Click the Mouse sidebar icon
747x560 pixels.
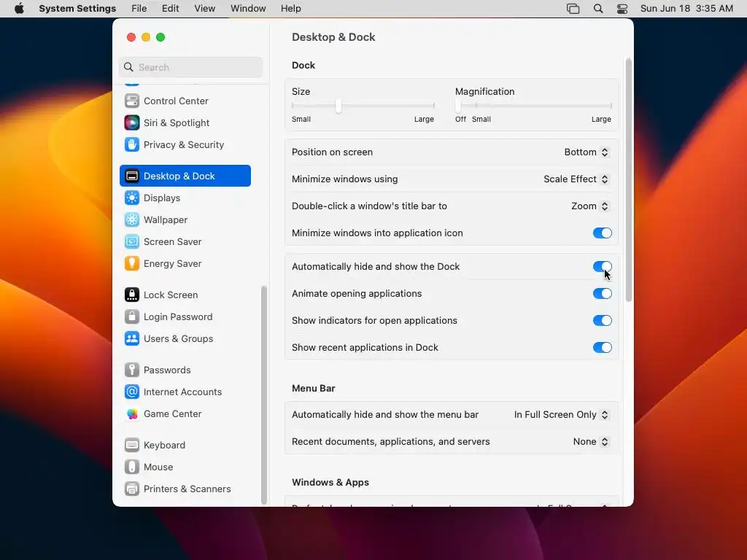132,467
